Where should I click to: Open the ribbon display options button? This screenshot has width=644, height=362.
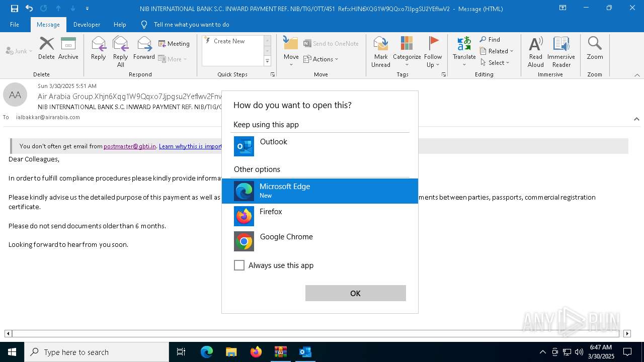coord(563,8)
